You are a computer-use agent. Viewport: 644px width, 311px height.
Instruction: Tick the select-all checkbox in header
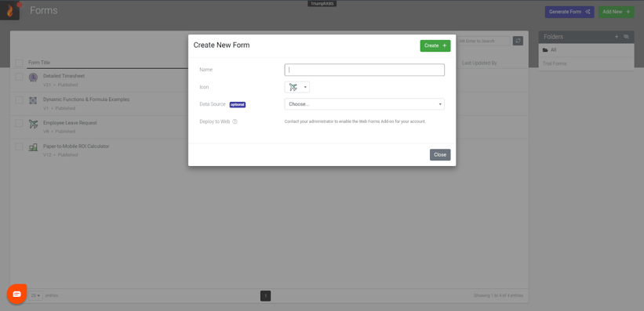19,63
